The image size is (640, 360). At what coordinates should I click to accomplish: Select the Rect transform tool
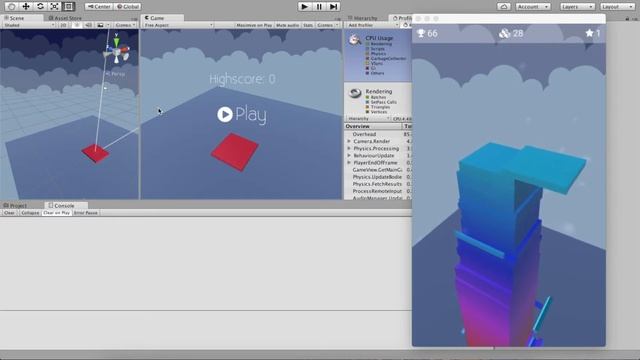coord(69,7)
